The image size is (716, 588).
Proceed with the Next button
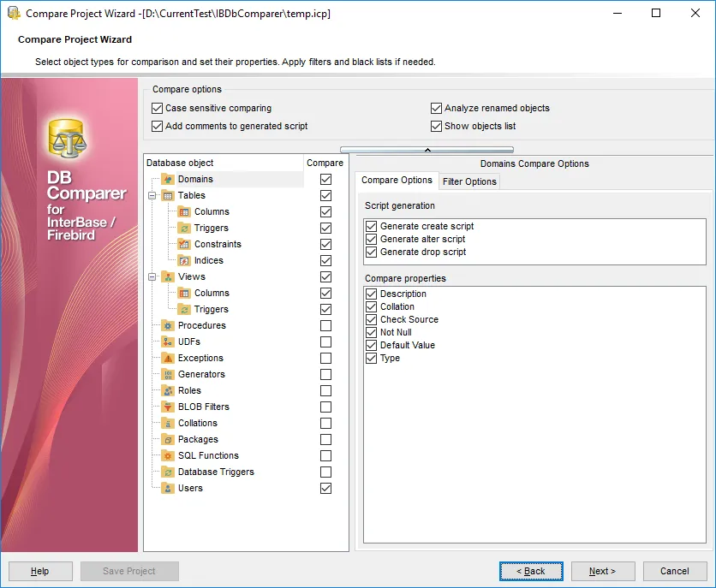(x=603, y=571)
